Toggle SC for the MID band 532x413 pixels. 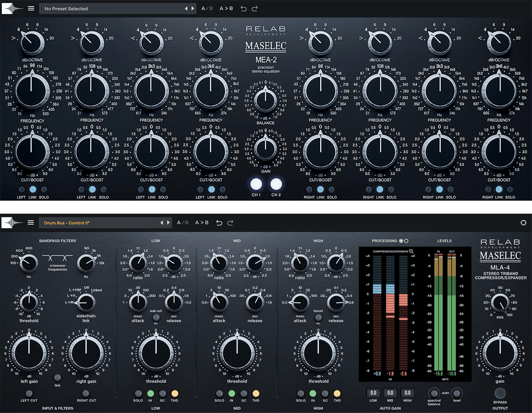click(243, 393)
